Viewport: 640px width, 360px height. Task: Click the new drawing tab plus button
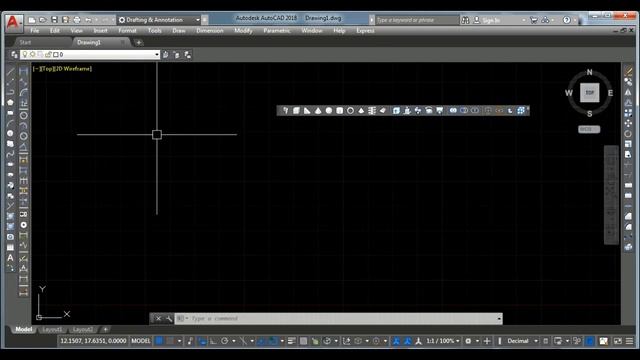[x=139, y=42]
